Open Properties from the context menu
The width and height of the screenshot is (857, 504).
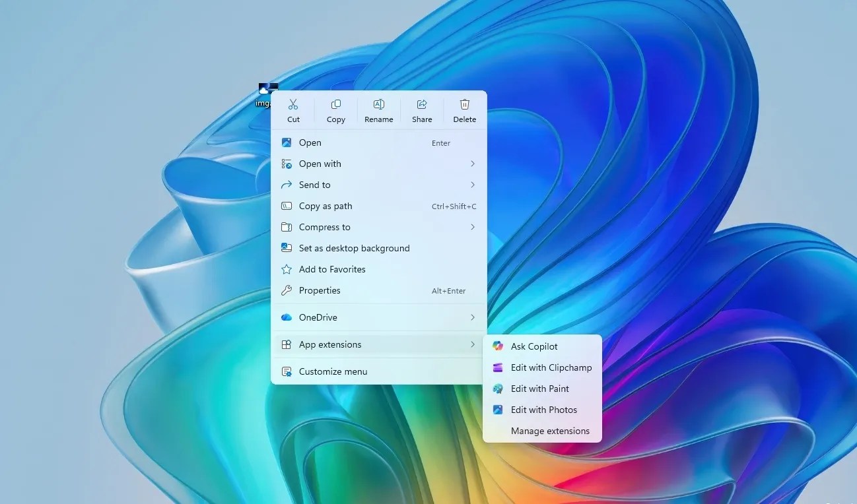click(379, 290)
